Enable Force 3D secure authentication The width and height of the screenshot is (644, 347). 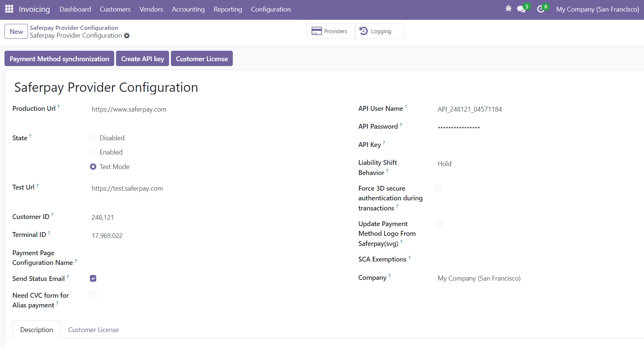click(x=439, y=188)
